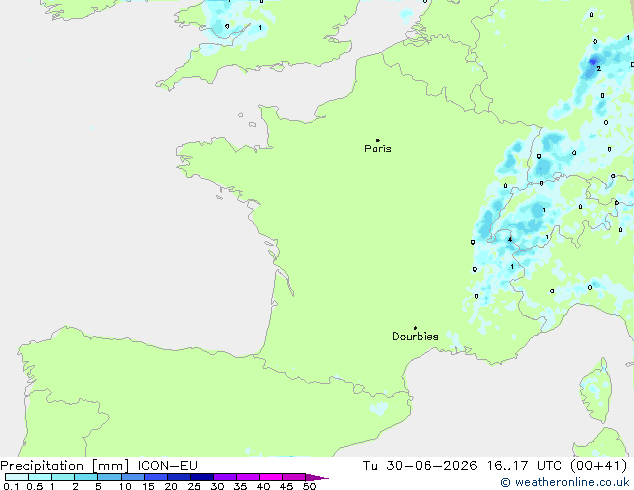Click the legend label '15'
634x490 pixels.
tap(148, 486)
